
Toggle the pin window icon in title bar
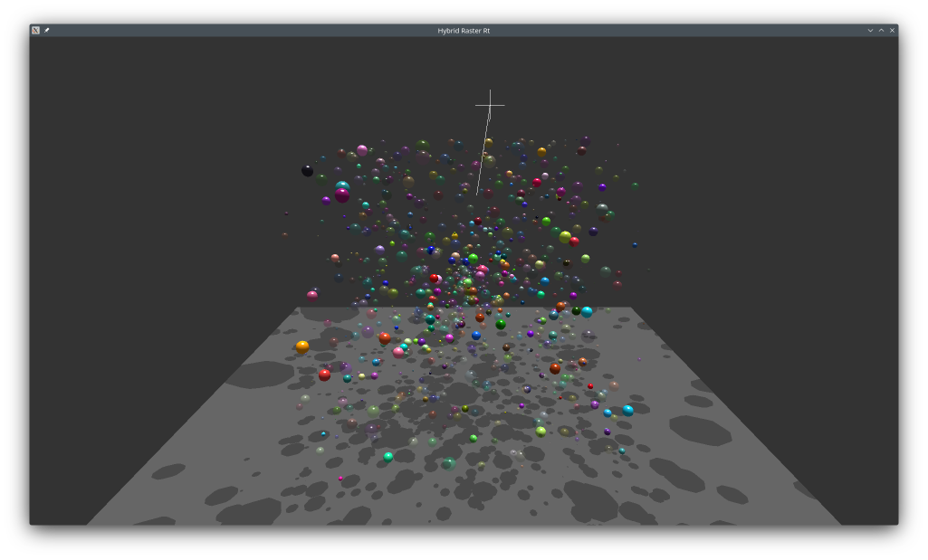coord(47,30)
